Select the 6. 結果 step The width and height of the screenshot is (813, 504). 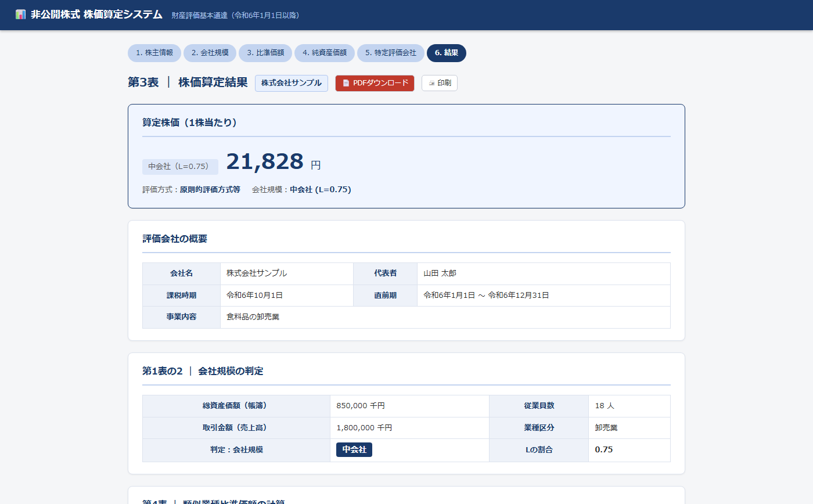pos(447,53)
